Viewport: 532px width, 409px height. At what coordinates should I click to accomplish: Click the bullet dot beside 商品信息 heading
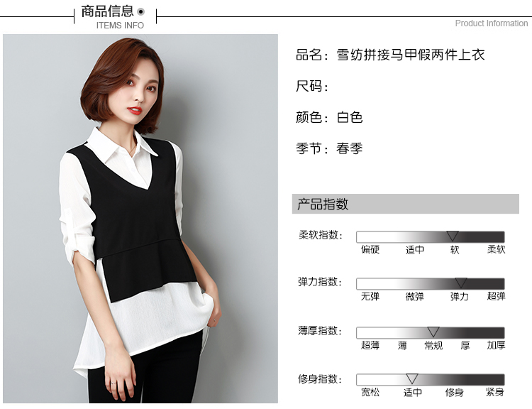tap(141, 12)
